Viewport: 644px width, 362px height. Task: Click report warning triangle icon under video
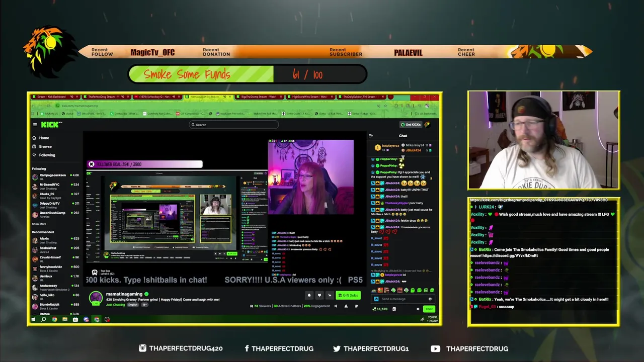pyautogui.click(x=346, y=306)
